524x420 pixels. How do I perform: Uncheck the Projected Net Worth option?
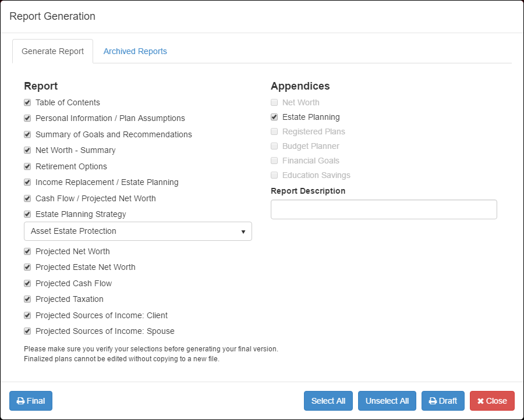coord(27,251)
